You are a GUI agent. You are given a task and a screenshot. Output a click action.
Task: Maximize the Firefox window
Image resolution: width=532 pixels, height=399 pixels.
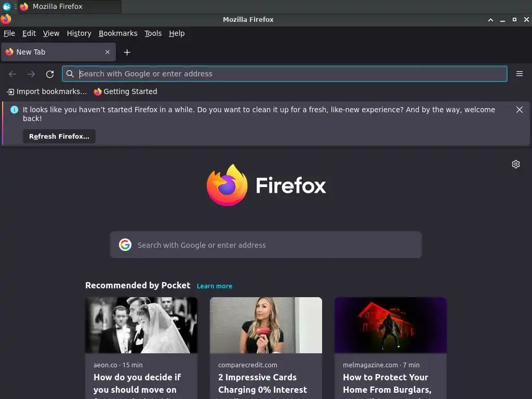tap(514, 20)
